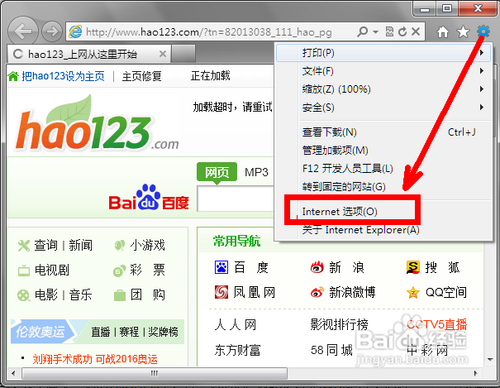500x388 pixels.
Task: Select the 网页 search tab
Action: pos(217,172)
